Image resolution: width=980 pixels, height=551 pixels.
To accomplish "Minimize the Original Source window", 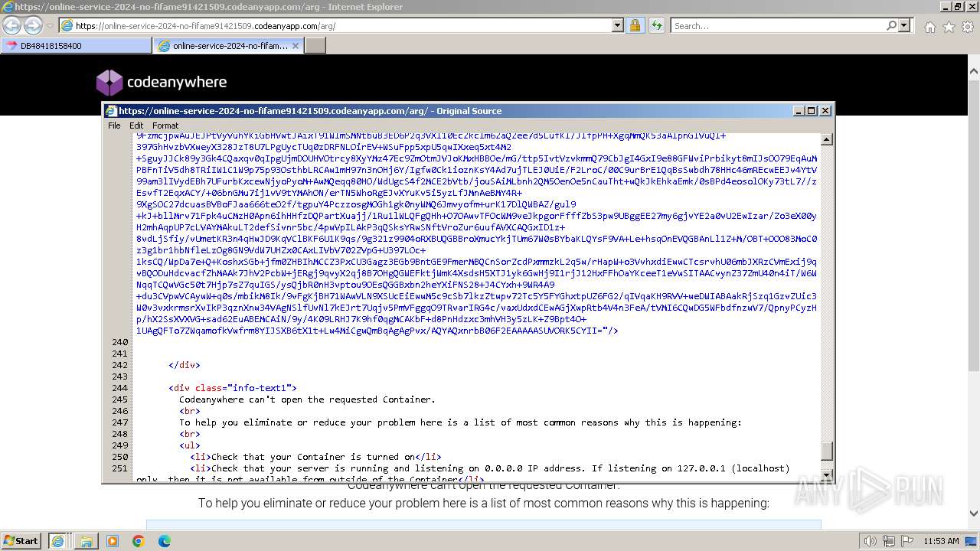I will tap(799, 111).
